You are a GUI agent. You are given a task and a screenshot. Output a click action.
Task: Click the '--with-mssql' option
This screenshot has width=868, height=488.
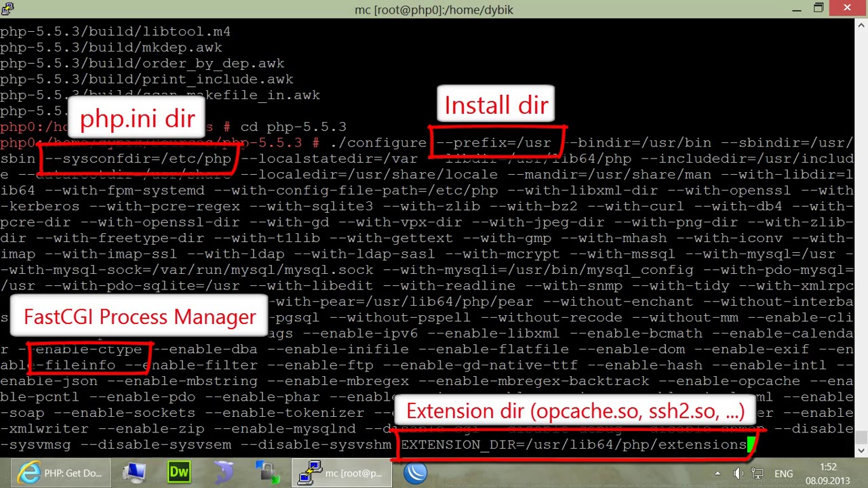click(x=623, y=254)
